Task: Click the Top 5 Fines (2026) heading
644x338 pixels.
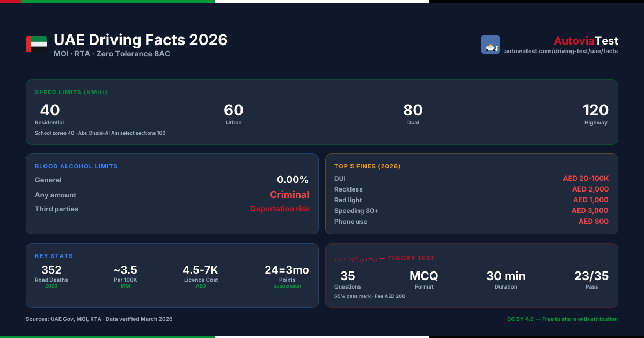Action: coord(368,166)
